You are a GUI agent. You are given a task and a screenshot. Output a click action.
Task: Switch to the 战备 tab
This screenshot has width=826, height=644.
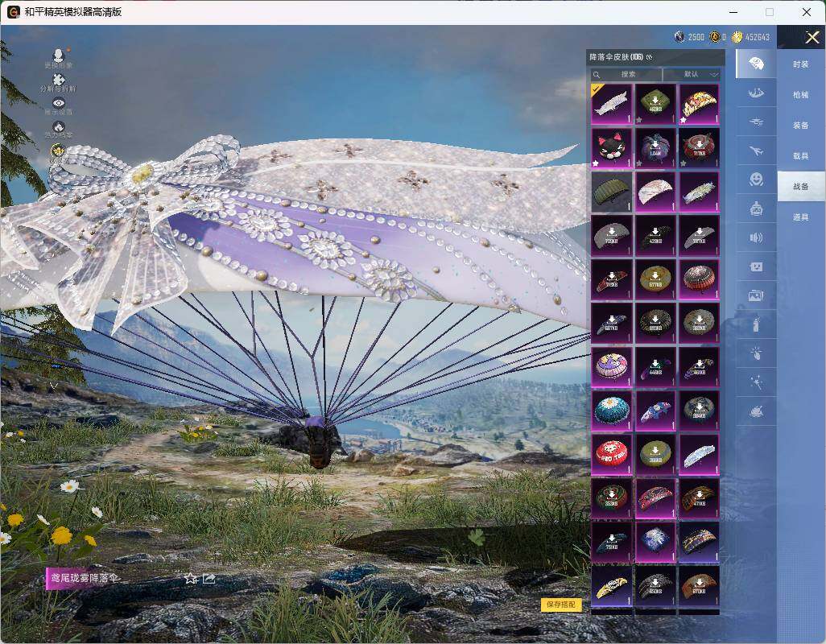click(801, 187)
